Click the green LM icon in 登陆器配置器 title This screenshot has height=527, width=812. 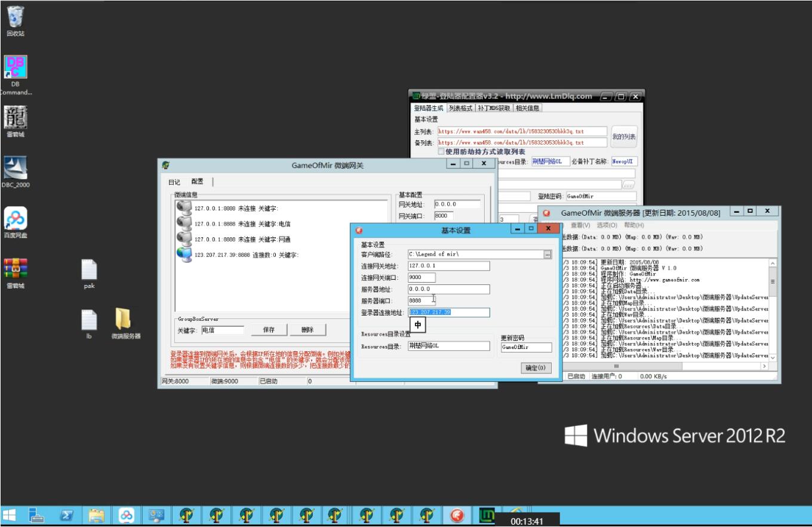point(416,96)
